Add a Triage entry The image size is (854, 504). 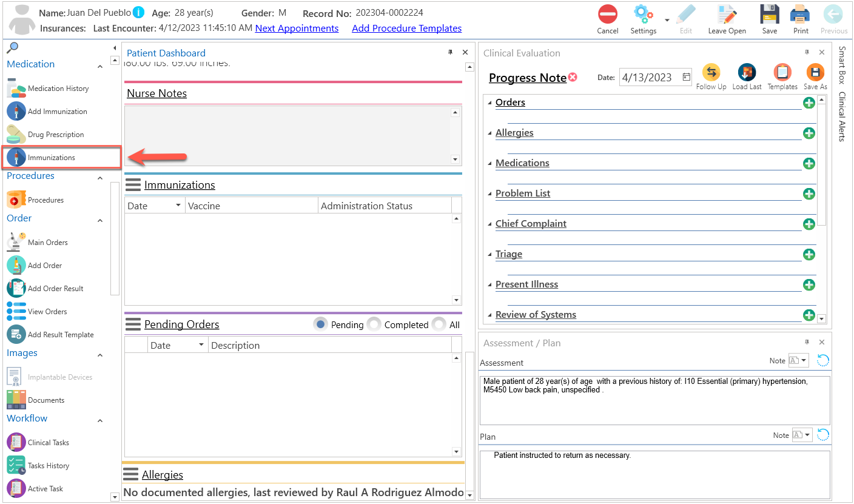point(809,254)
